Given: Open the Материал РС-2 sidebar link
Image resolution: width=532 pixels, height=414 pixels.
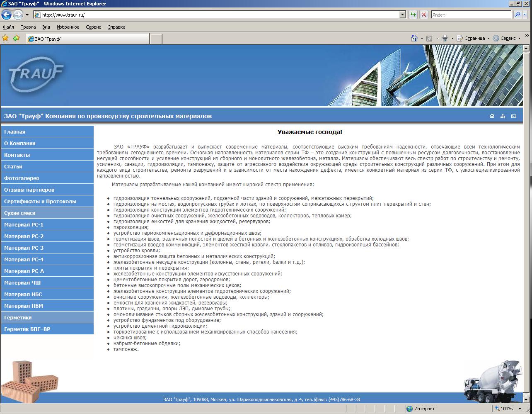Looking at the screenshot, I should (47, 236).
